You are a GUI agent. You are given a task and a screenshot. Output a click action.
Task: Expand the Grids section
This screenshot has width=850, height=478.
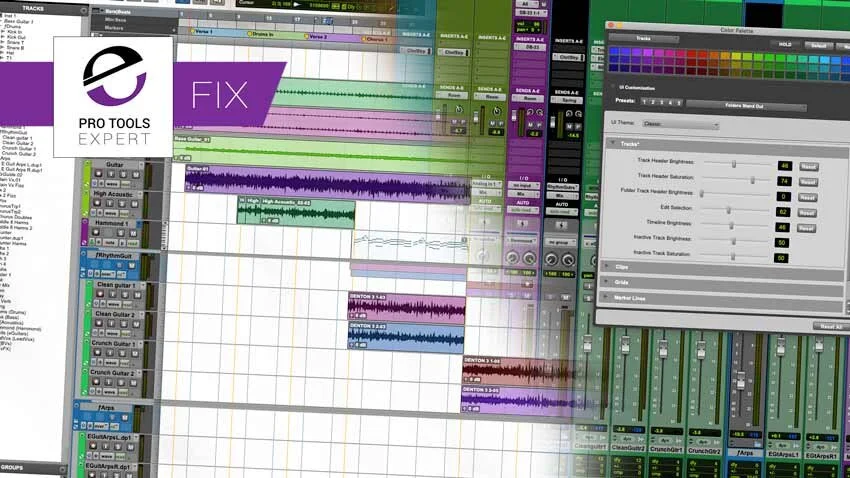607,282
